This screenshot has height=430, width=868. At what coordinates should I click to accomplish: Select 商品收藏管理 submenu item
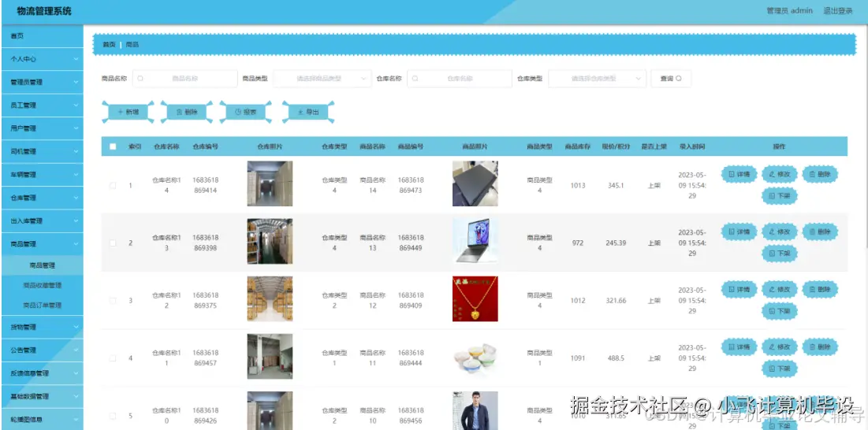[x=42, y=285]
